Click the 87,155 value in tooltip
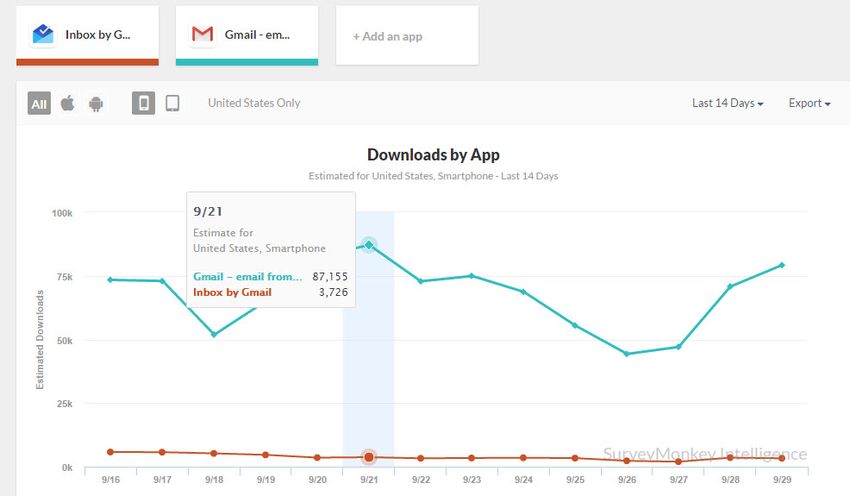Image resolution: width=850 pixels, height=496 pixels. click(x=330, y=276)
